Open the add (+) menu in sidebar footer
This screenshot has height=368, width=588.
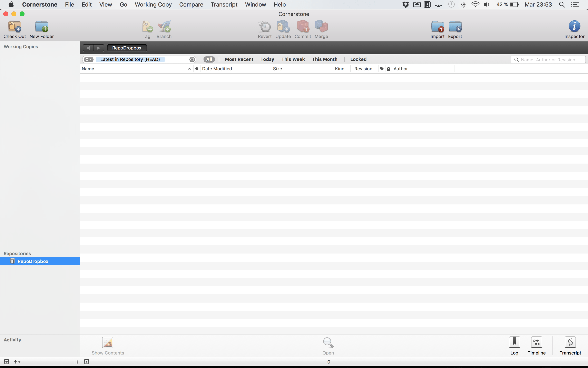tap(17, 362)
